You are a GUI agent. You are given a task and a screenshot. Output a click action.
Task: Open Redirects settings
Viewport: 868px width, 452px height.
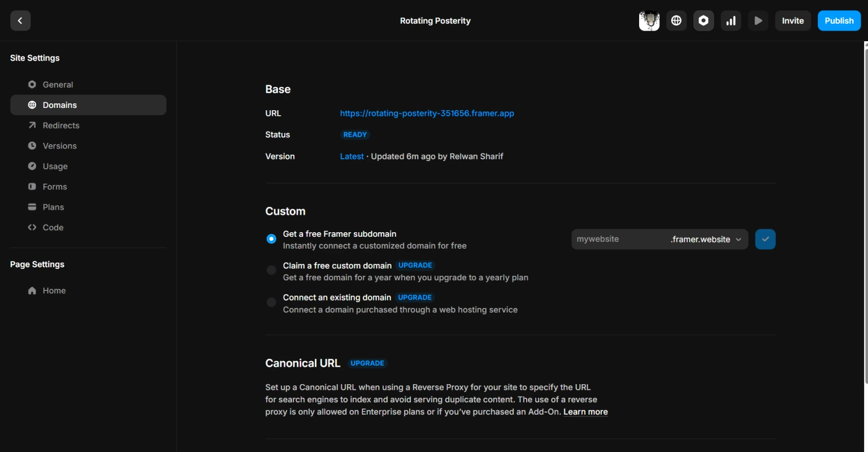click(88, 125)
